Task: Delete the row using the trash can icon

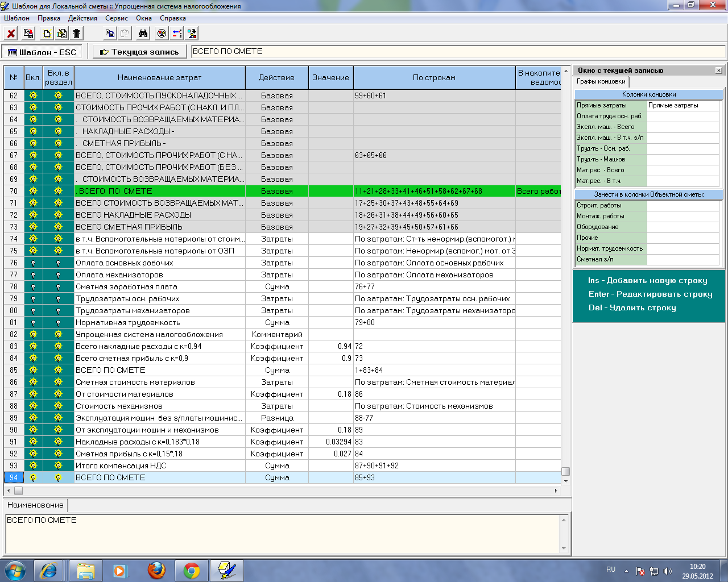Action: pyautogui.click(x=77, y=34)
